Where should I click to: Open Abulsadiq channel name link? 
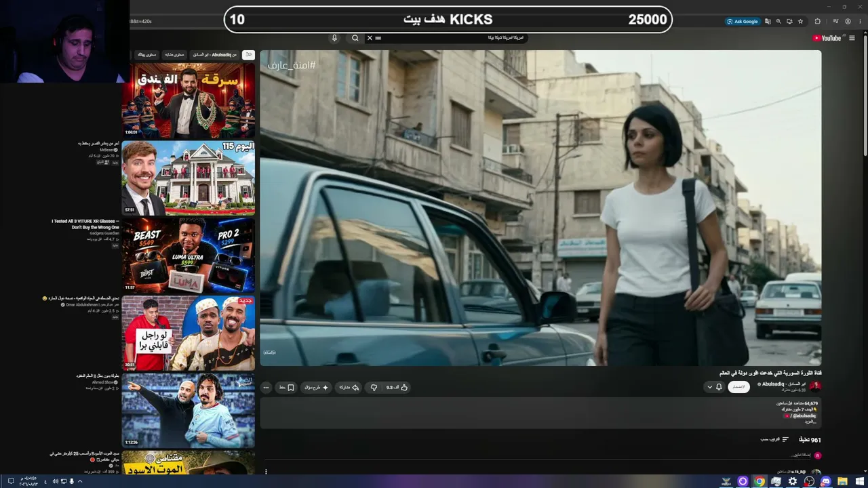click(783, 384)
